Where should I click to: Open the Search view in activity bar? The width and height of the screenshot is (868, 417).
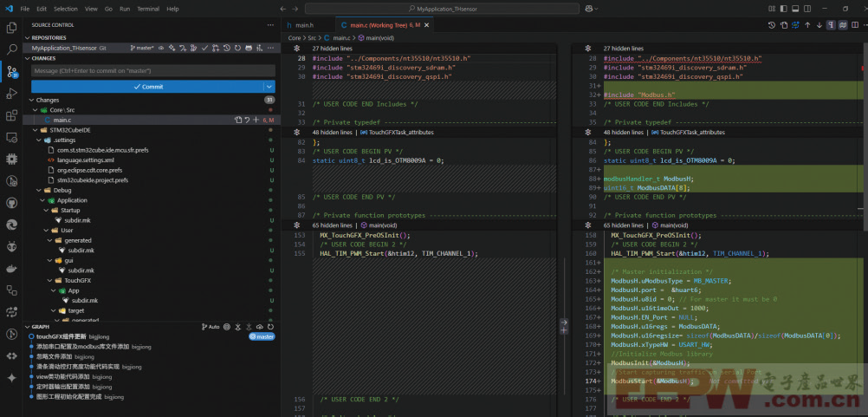(x=11, y=49)
